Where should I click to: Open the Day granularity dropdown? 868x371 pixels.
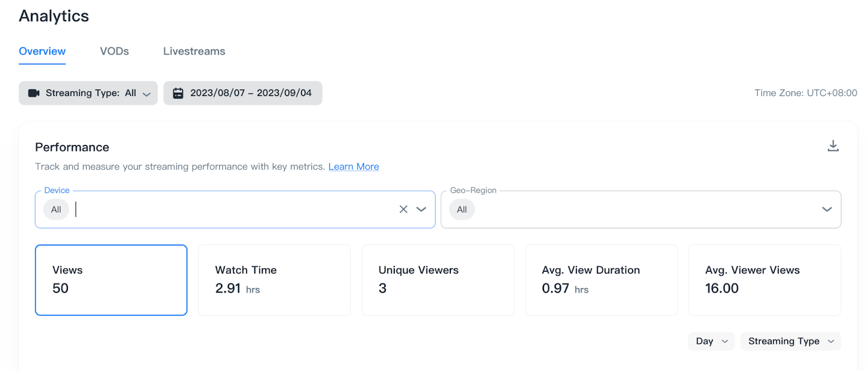(711, 341)
